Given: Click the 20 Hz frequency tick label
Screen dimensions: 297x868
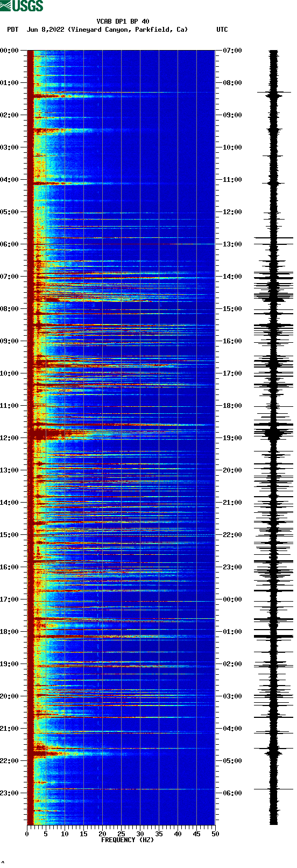Looking at the screenshot, I should (102, 834).
